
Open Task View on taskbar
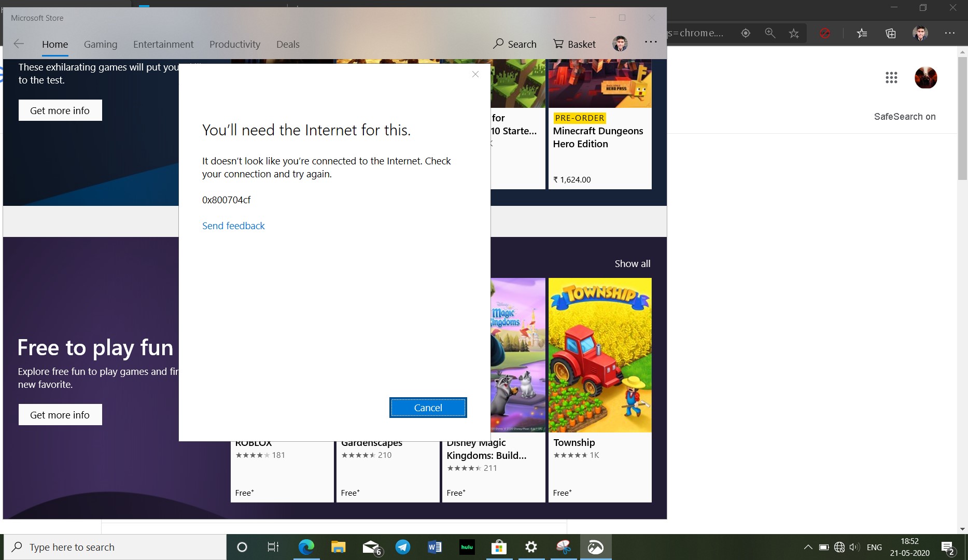point(273,547)
